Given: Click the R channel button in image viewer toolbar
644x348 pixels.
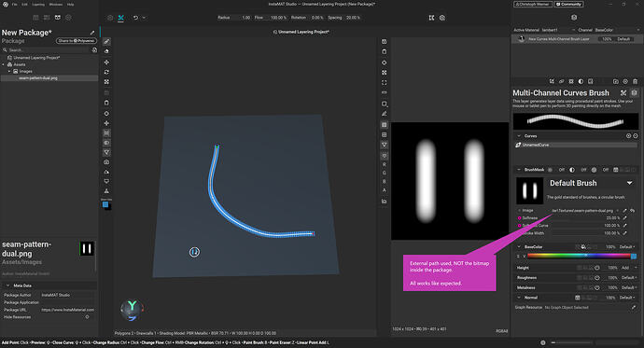Looking at the screenshot, I should tap(385, 164).
